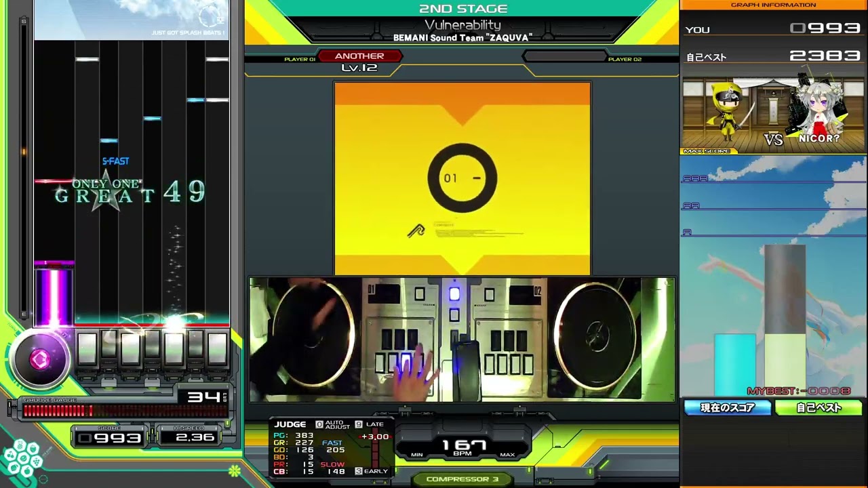Click the first white key beside scratch disc
Viewport: 868px width, 488px height.
point(87,349)
